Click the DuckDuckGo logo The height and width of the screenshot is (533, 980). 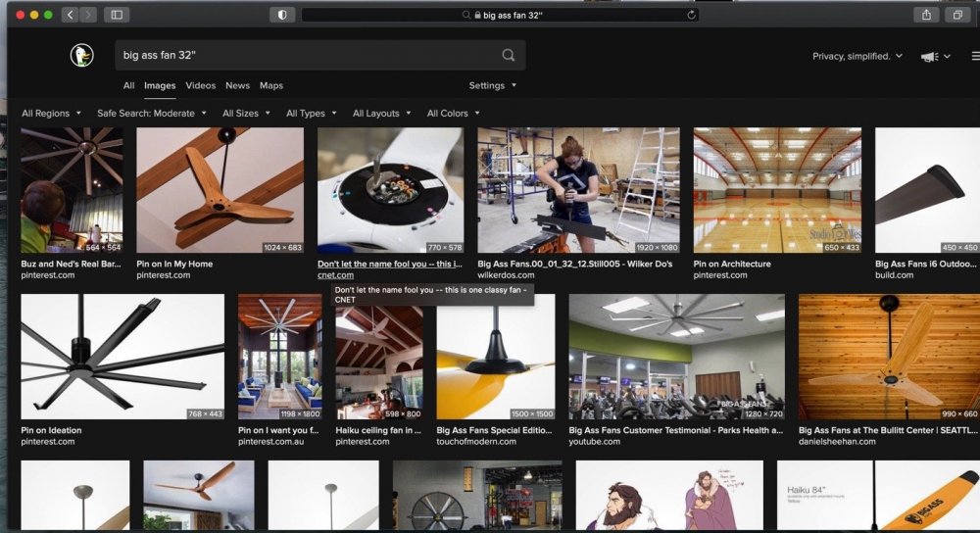(x=81, y=56)
